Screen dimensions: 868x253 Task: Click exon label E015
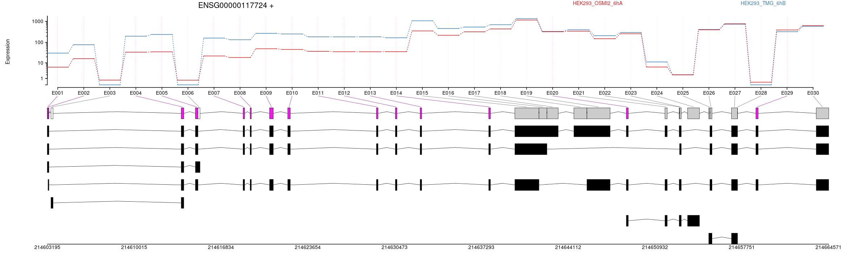click(422, 93)
